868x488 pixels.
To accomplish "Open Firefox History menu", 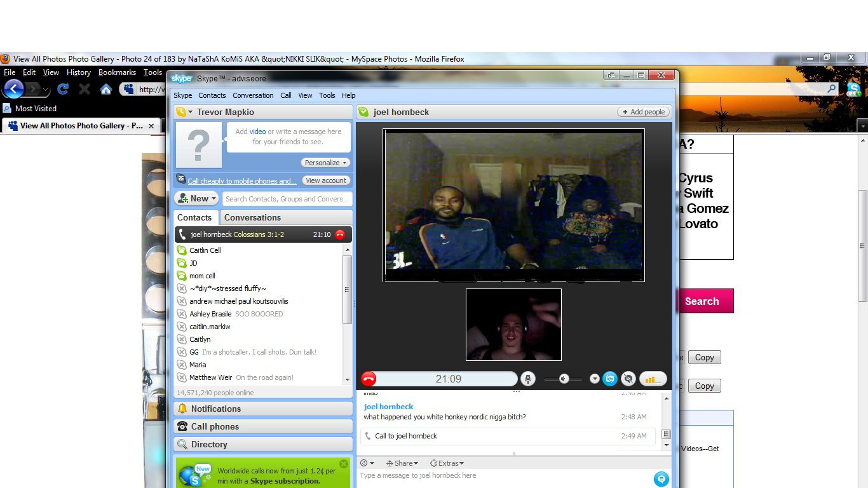I will coord(79,72).
